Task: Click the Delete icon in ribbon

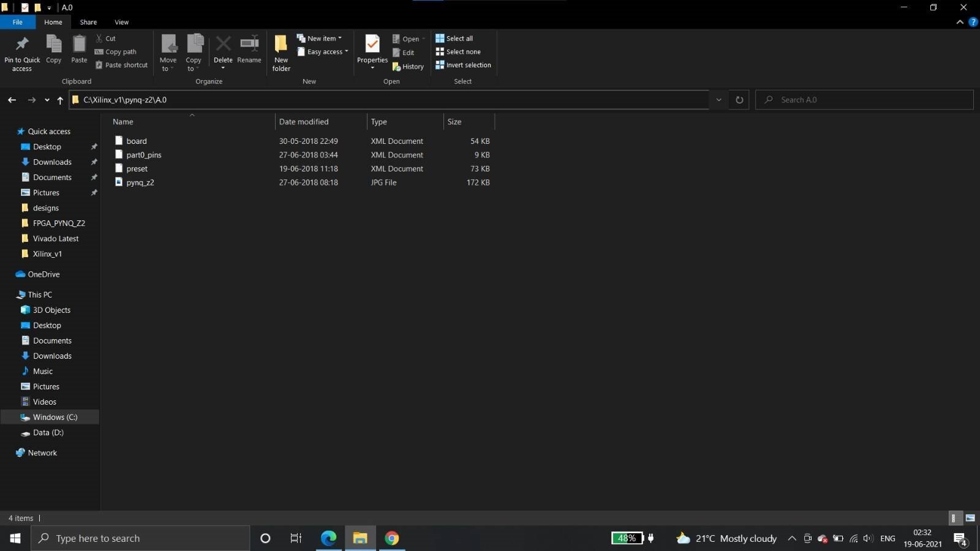Action: (223, 45)
